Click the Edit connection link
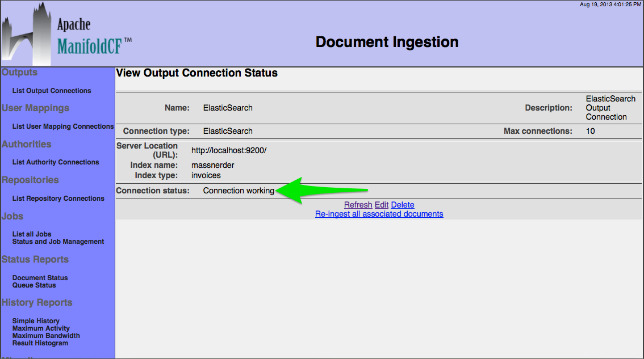 [x=382, y=205]
